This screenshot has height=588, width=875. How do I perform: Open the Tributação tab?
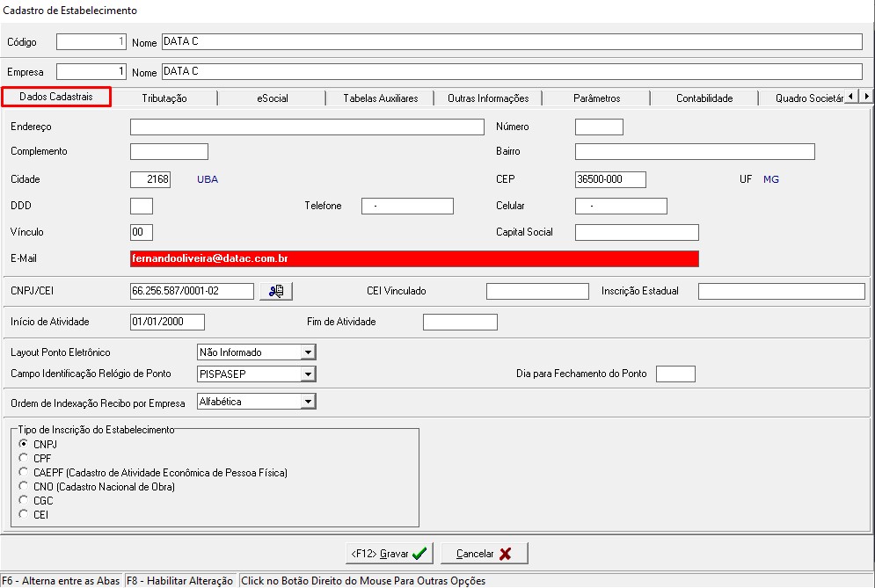pos(164,98)
